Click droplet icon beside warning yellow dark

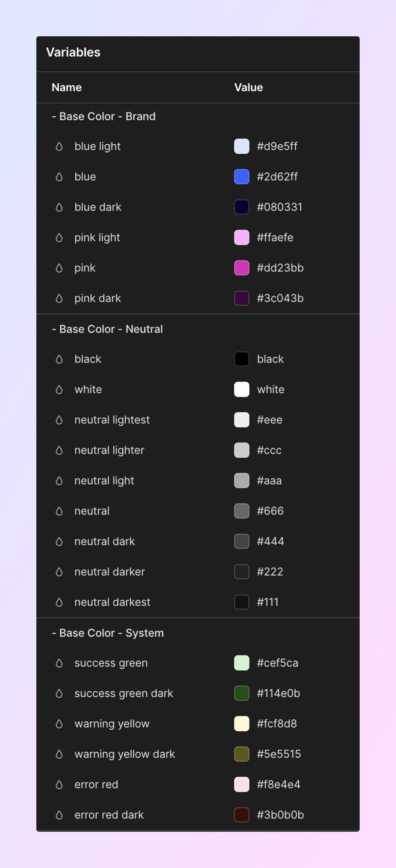point(59,754)
